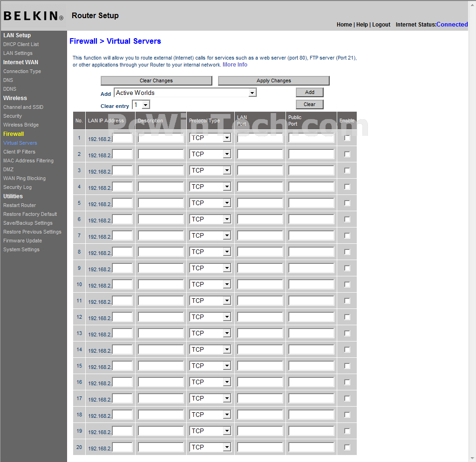Viewport: 476px width, 462px height.
Task: Navigate to Channel and SSID settings
Action: point(23,107)
